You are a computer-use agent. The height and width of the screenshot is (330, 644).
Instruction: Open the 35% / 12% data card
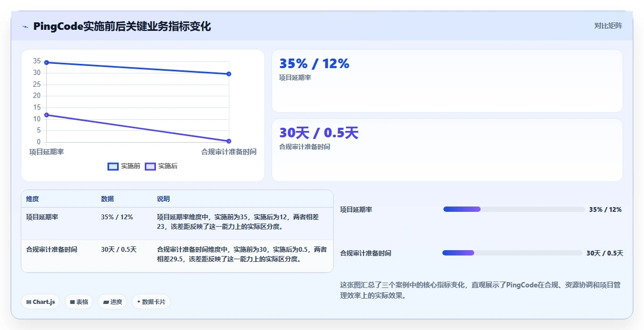click(447, 81)
